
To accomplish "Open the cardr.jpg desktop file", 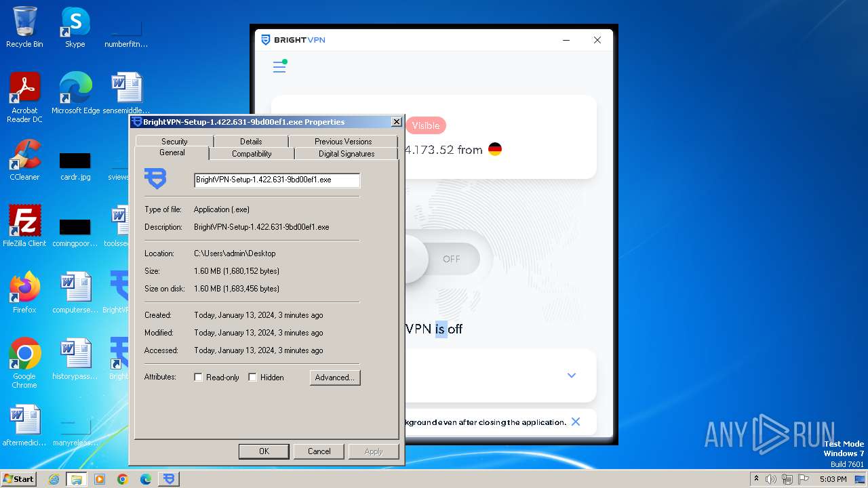I will pos(75,167).
